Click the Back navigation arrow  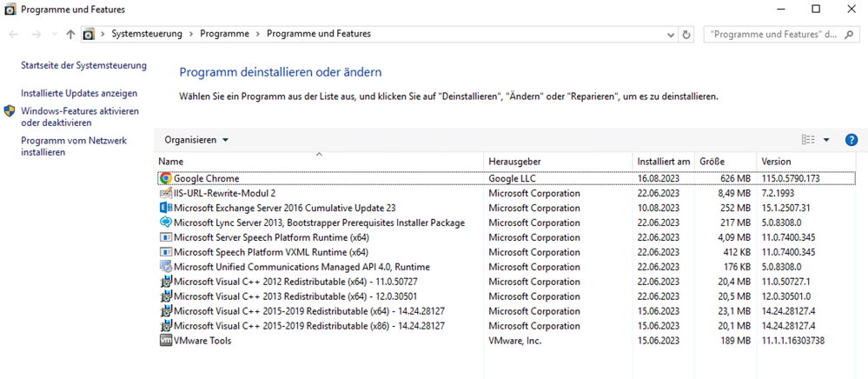point(14,34)
